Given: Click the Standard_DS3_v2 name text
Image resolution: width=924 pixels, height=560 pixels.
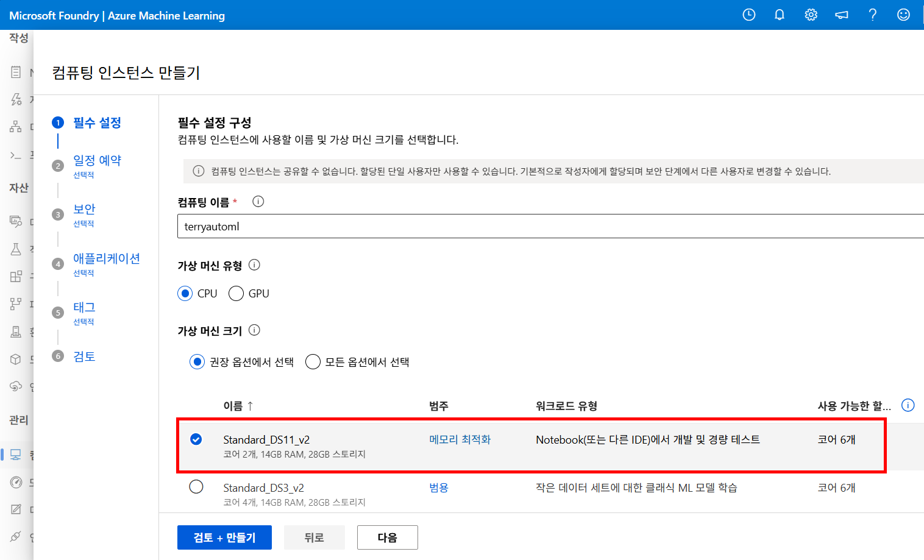Looking at the screenshot, I should click(x=263, y=487).
